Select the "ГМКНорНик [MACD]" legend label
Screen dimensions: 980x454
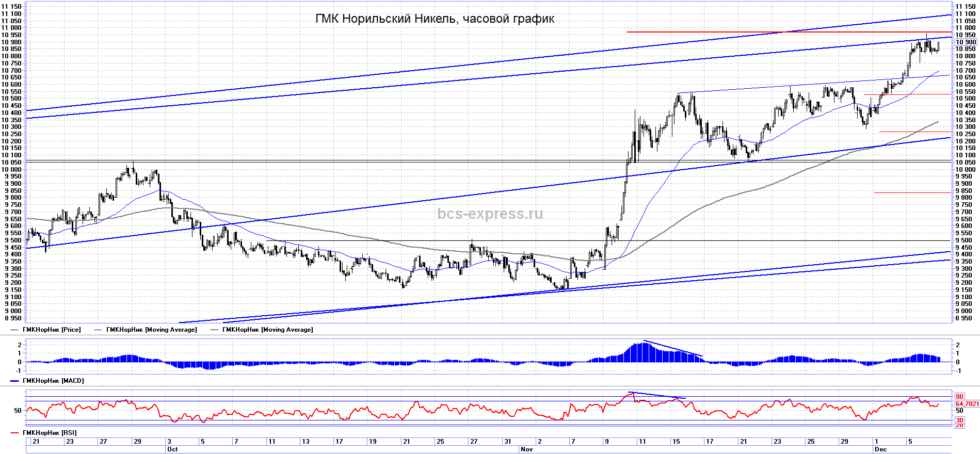pos(53,381)
